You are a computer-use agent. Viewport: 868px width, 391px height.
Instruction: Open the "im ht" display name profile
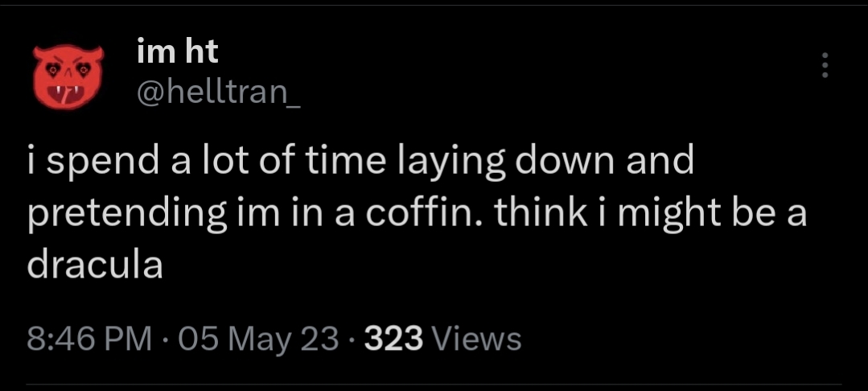pyautogui.click(x=178, y=54)
